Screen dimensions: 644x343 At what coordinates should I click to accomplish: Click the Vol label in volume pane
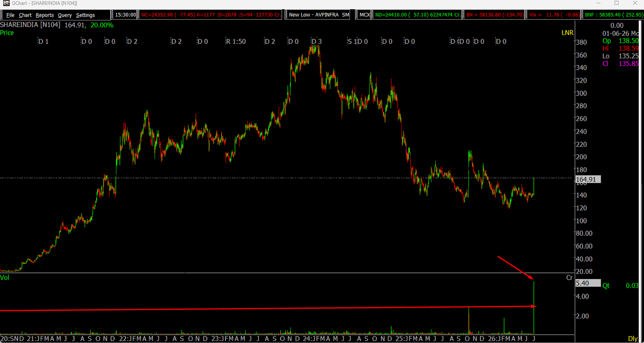point(5,278)
